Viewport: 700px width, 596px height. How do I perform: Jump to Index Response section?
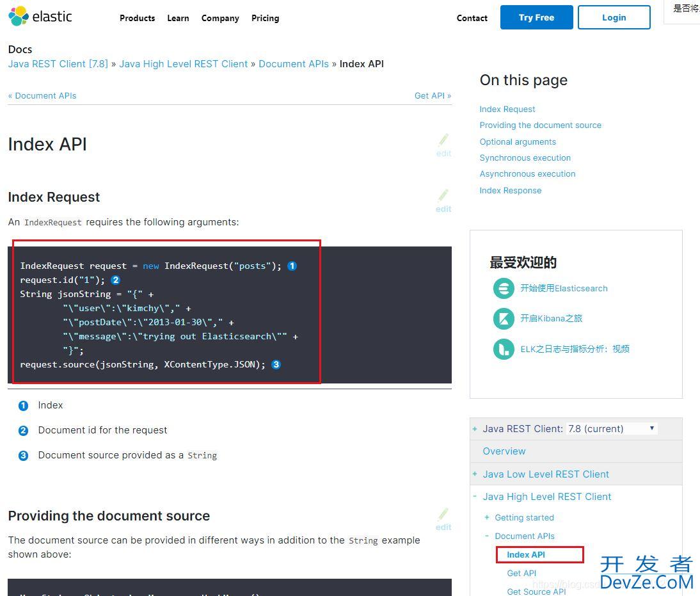(x=510, y=190)
